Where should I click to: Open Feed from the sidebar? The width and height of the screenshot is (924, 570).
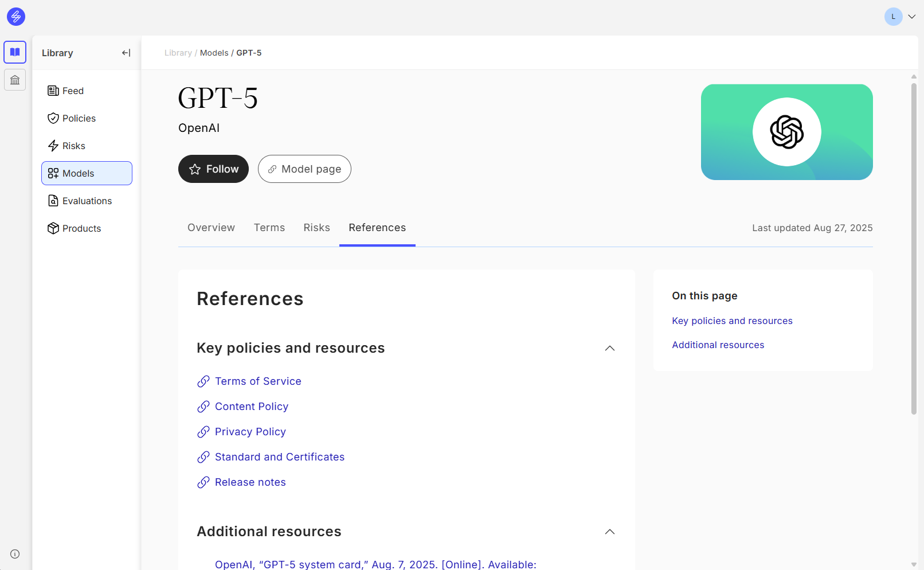(x=73, y=91)
